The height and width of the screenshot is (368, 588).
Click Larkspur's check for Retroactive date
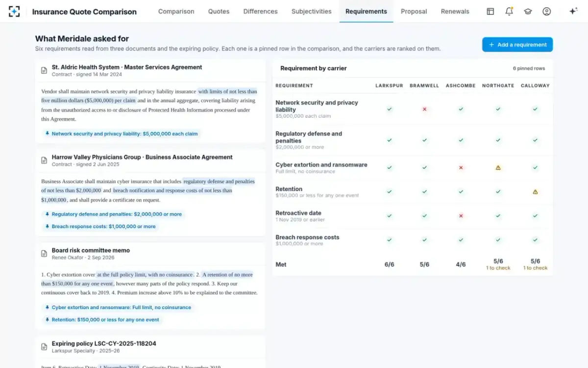(389, 215)
